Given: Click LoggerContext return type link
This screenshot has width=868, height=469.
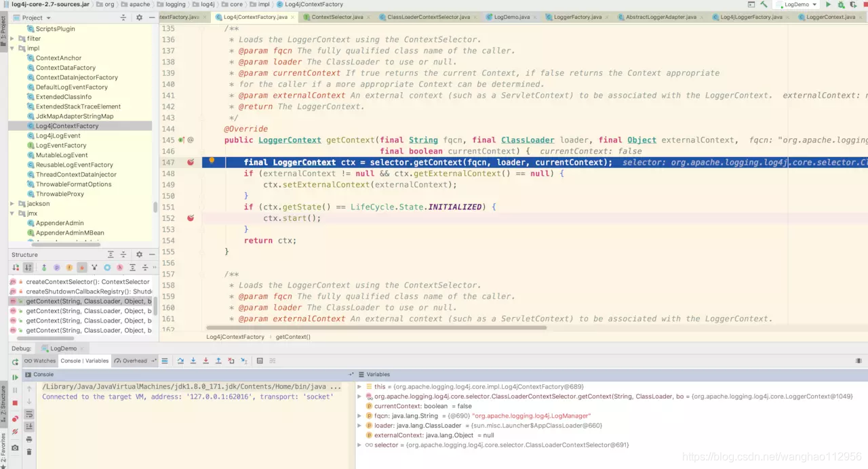Looking at the screenshot, I should click(x=290, y=140).
